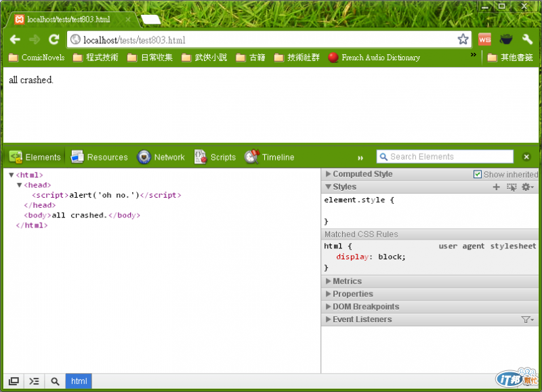The height and width of the screenshot is (392, 542).
Task: Show the console with the console icon
Action: (35, 381)
